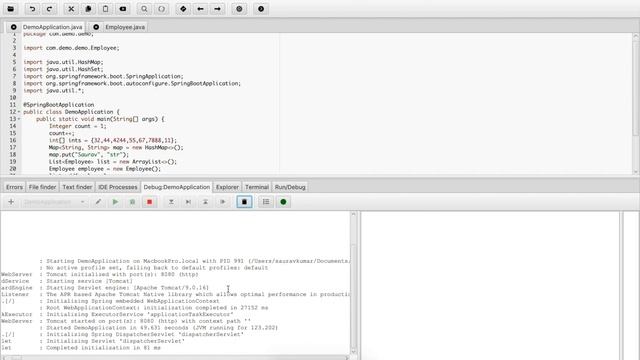Click the step over icon
640x360 pixels.
pos(188,202)
